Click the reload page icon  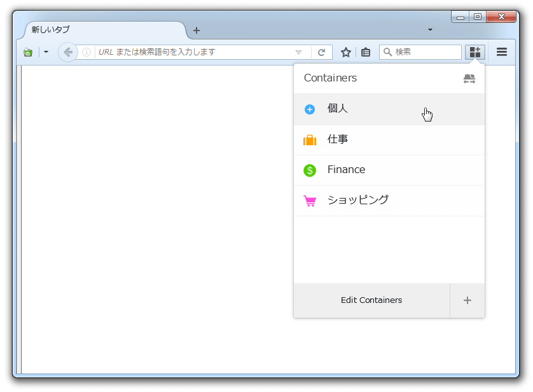(322, 52)
